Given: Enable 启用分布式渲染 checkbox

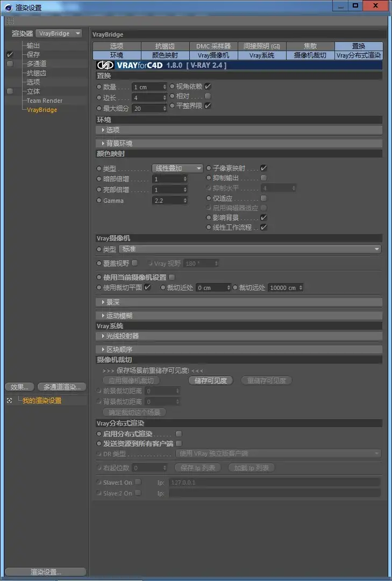Looking at the screenshot, I should tap(179, 434).
